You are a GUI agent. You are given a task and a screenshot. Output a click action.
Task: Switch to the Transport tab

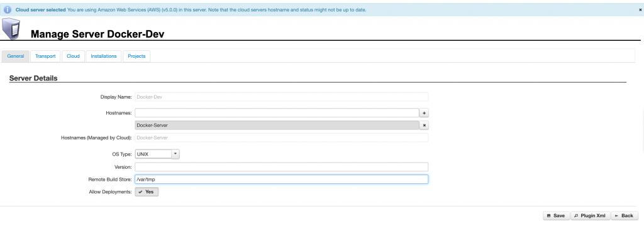45,56
